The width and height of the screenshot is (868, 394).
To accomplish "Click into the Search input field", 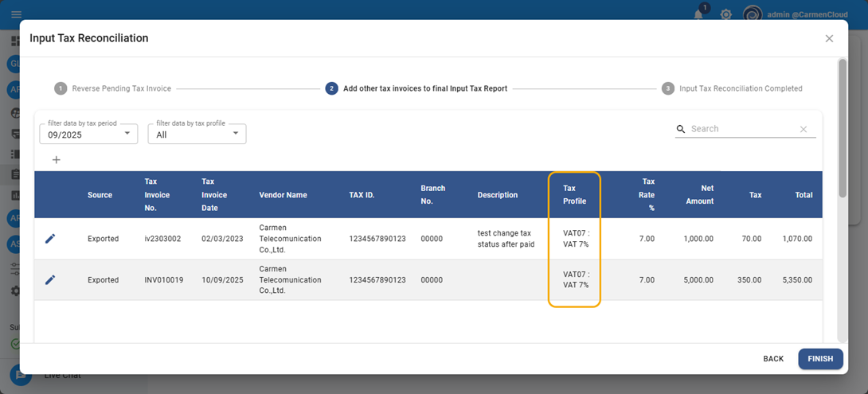I will pos(741,129).
